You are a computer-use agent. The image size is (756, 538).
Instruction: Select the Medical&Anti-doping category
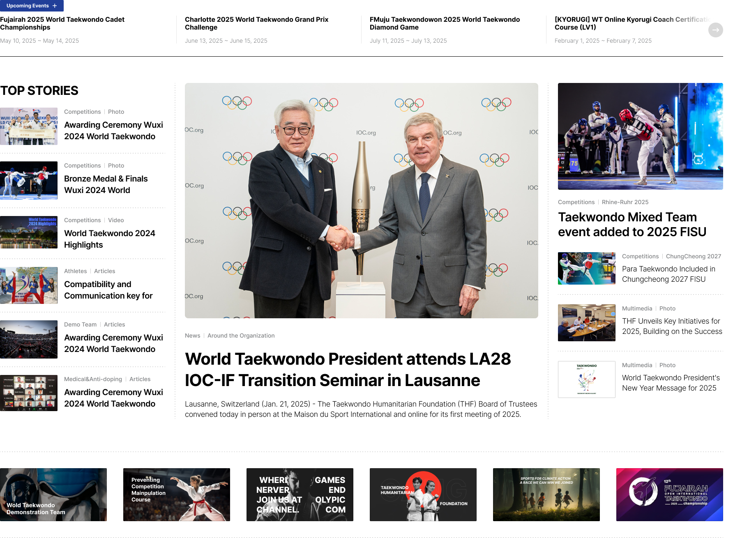(93, 379)
